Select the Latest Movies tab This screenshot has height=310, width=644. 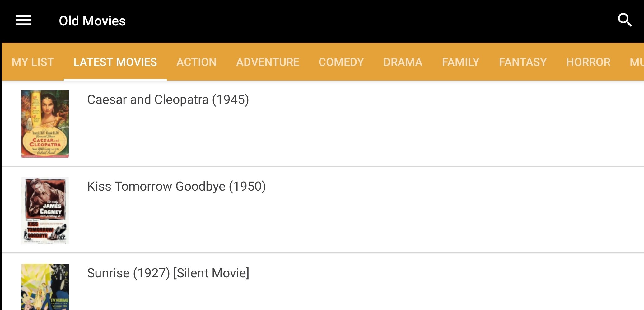click(115, 62)
